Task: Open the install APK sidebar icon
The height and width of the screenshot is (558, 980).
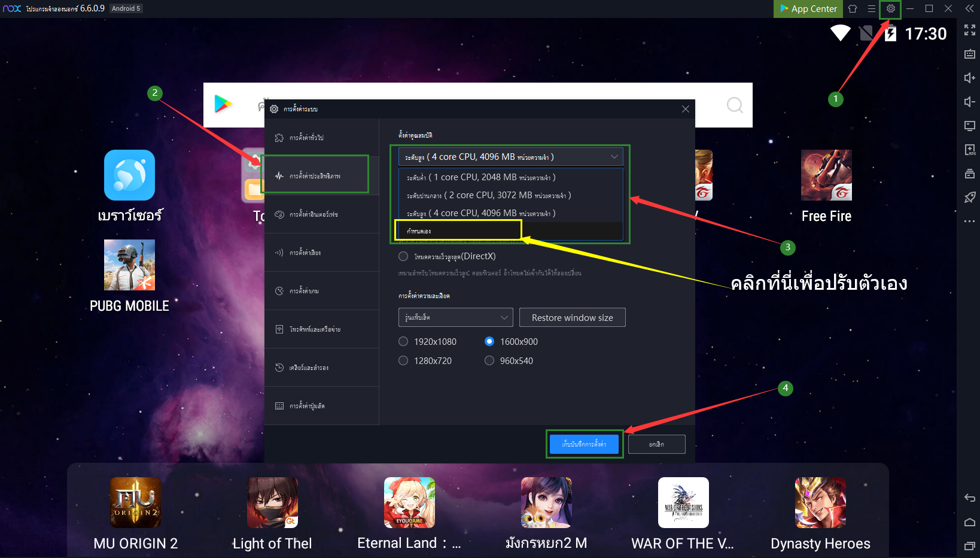Action: [969, 150]
